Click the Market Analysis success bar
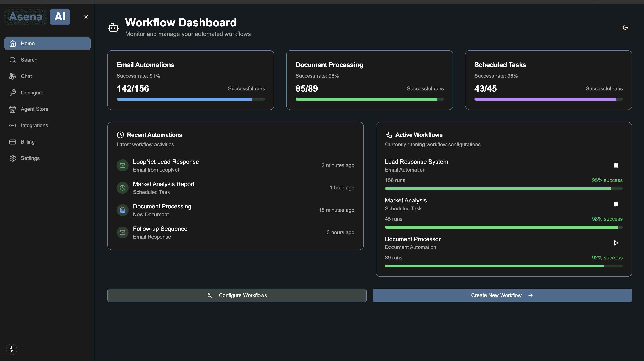This screenshot has height=361, width=644. point(504,227)
